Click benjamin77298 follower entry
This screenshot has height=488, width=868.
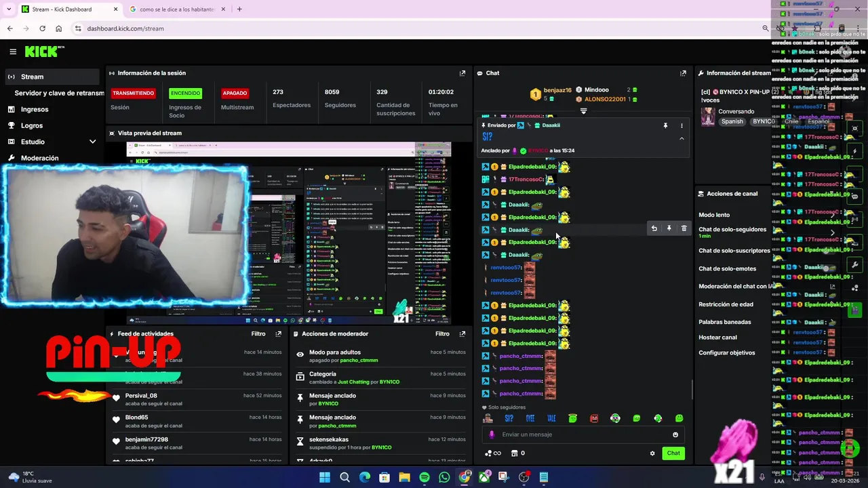[x=146, y=439]
